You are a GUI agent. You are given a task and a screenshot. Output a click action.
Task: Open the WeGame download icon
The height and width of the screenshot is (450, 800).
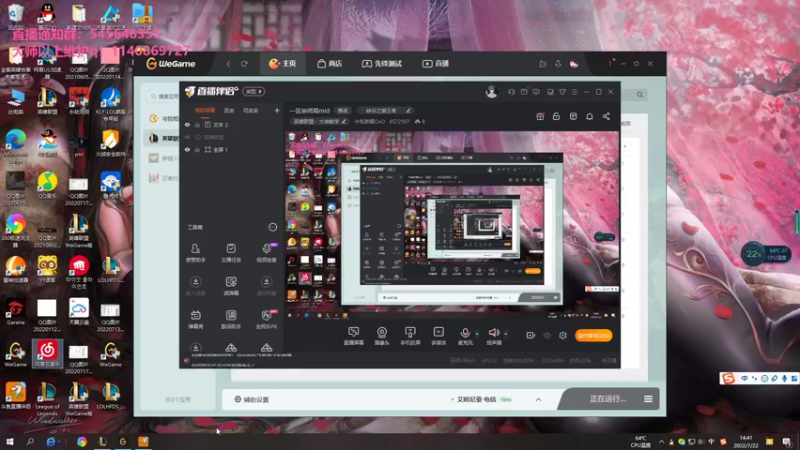tap(558, 64)
